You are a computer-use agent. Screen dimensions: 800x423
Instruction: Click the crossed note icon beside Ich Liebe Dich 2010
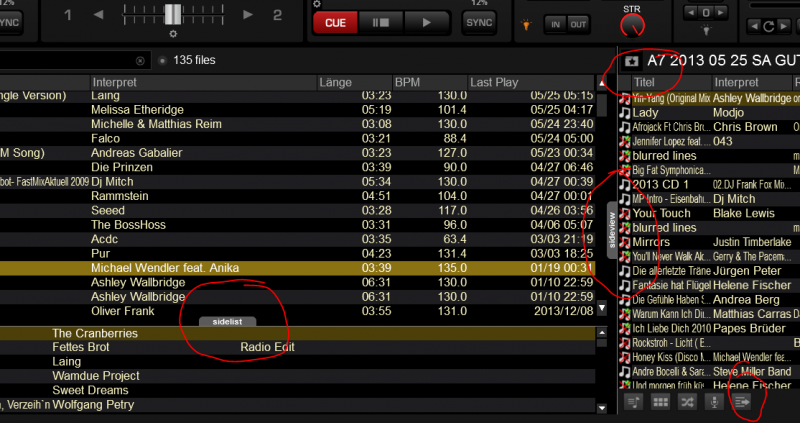tap(625, 328)
